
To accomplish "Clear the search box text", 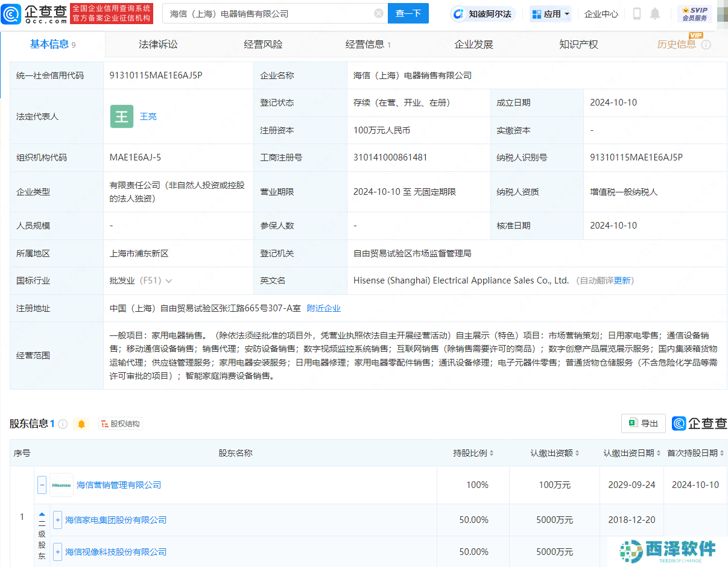I will [379, 13].
